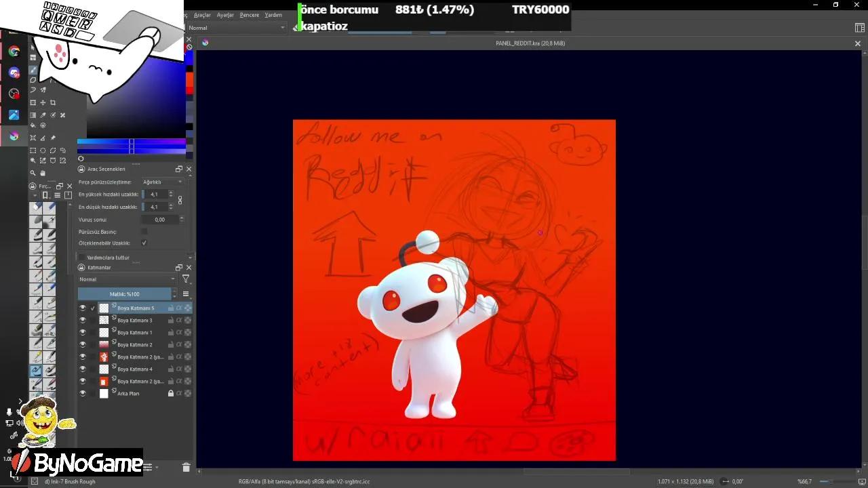Hide the Boya Katmanı 5 layer
The width and height of the screenshot is (868, 488).
(83, 308)
